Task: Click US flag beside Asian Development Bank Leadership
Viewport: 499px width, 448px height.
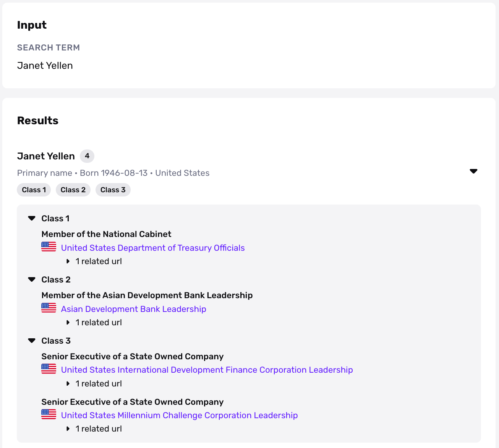Action: click(x=49, y=308)
